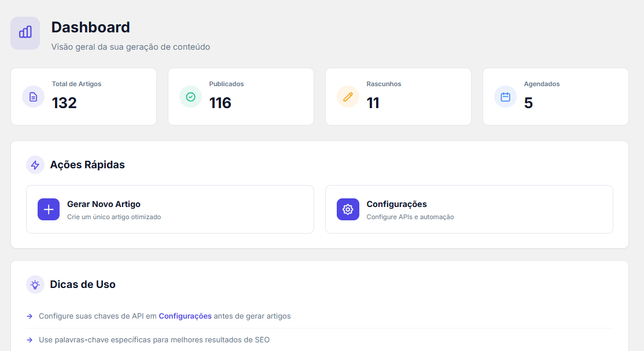This screenshot has width=644, height=351.
Task: Follow the Configurações link in the tips
Action: 185,316
